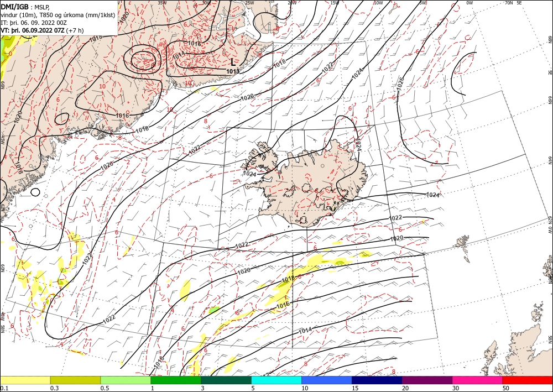Click the IT: þri. 06. 09. 2022 00Z line
The width and height of the screenshot is (553, 392).
point(34,22)
